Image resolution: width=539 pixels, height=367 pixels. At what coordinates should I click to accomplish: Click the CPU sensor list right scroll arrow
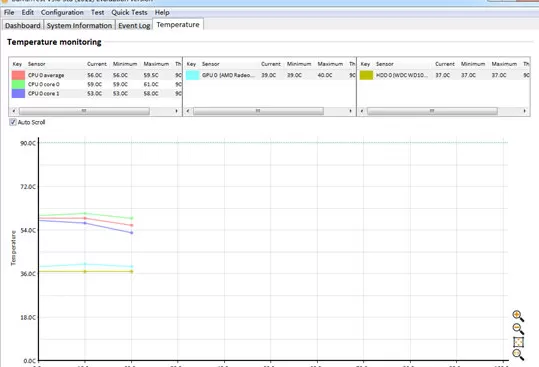click(x=177, y=111)
